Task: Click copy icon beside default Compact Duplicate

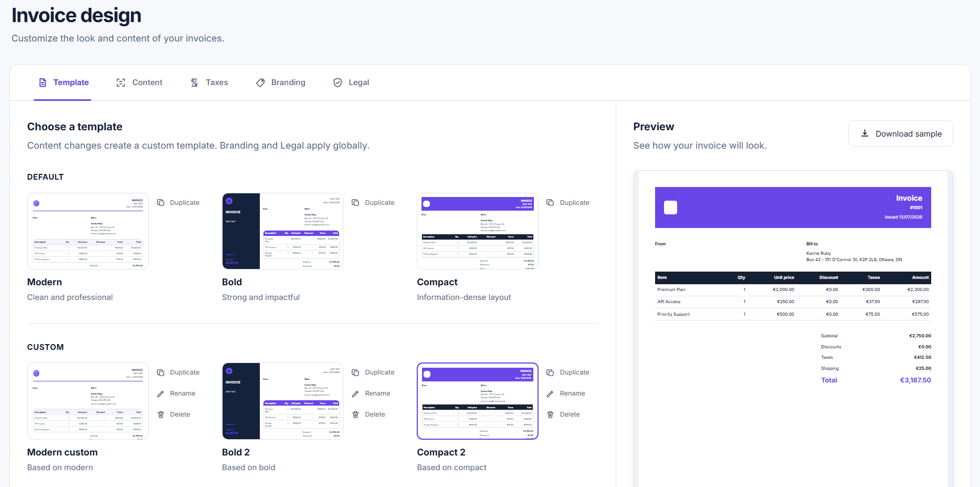Action: tap(550, 203)
